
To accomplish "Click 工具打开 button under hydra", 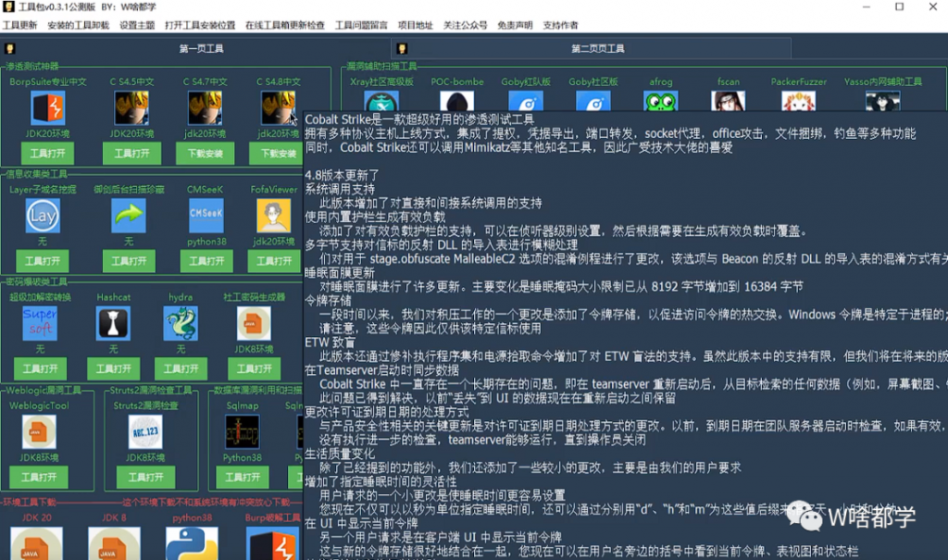I will [x=181, y=369].
